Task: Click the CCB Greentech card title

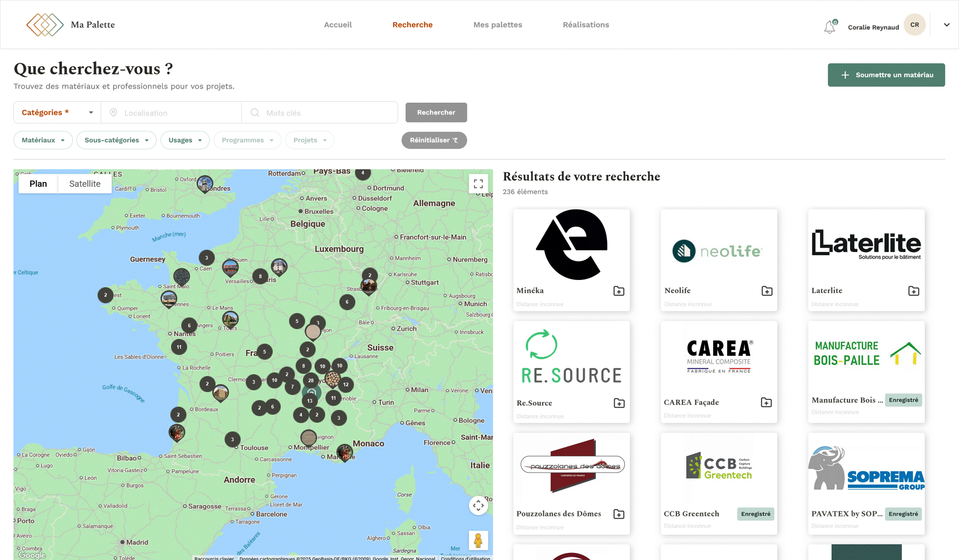Action: [691, 513]
